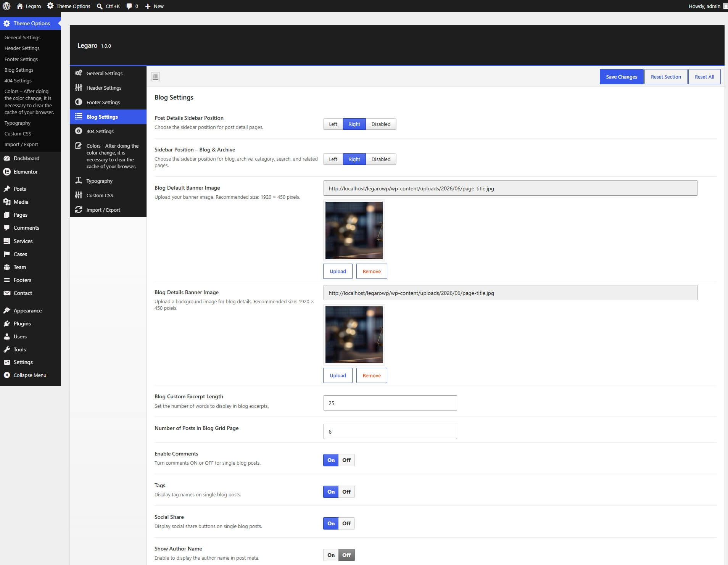The image size is (728, 565).
Task: Set Post Details Sidebar Position to Left
Action: tap(333, 124)
